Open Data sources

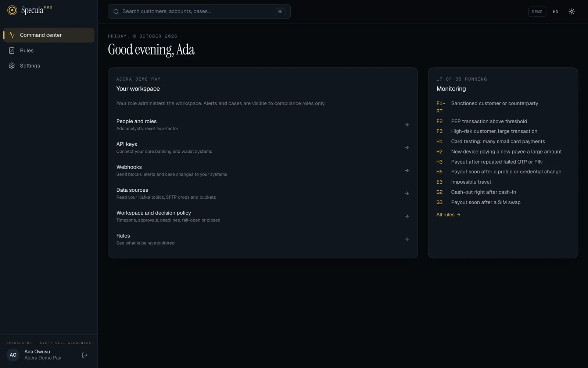click(x=263, y=194)
